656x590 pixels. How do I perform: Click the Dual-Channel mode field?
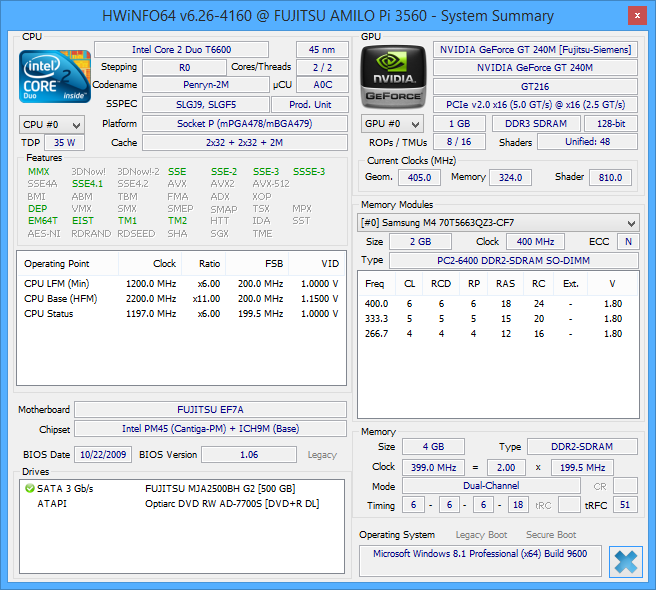491,485
